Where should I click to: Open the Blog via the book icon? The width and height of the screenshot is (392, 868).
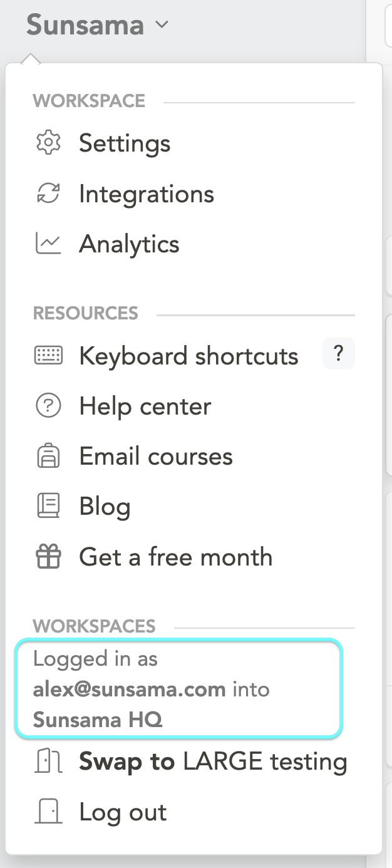(49, 506)
